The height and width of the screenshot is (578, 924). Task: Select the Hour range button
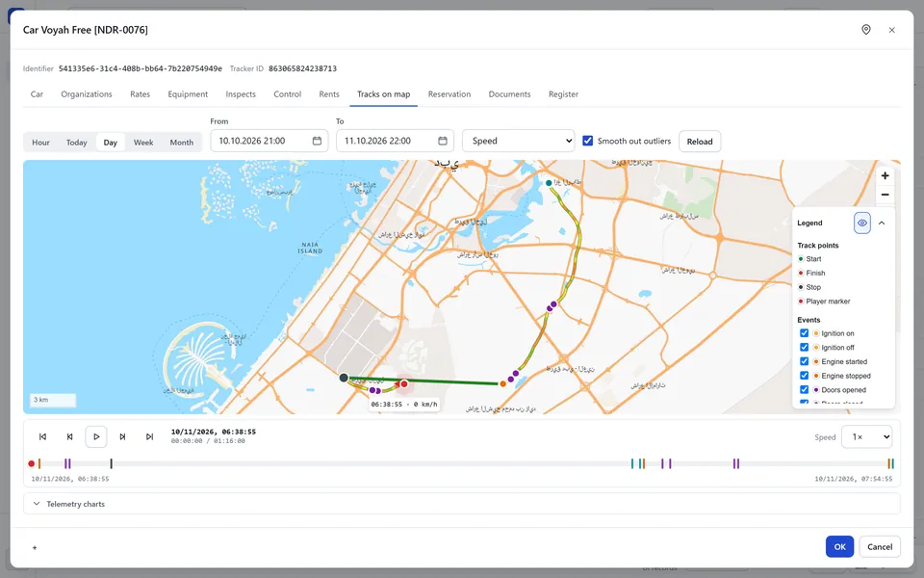(x=40, y=143)
